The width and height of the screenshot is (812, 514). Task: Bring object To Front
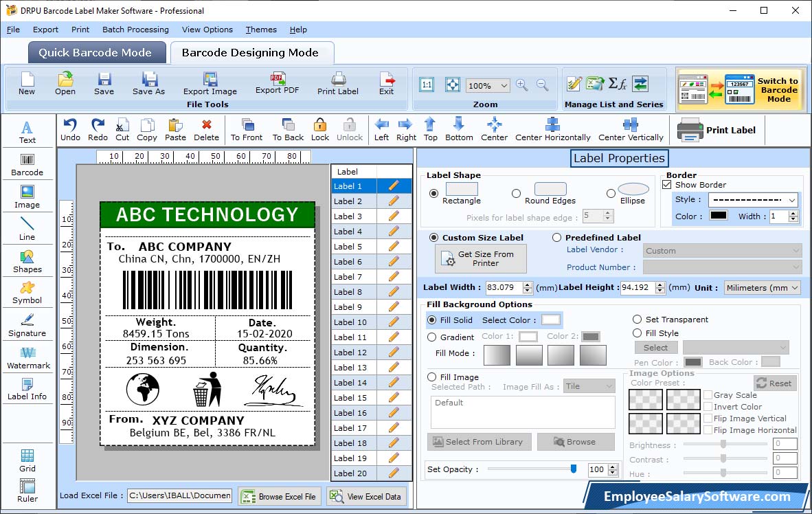coord(247,130)
